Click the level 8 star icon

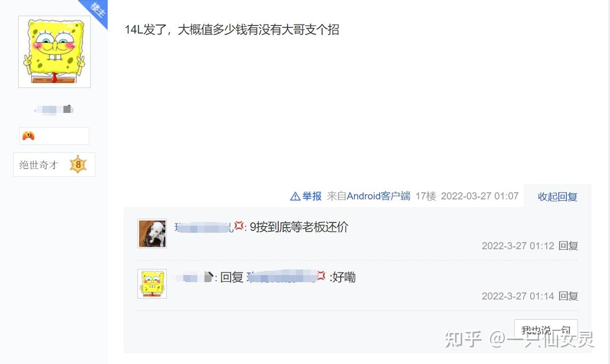78,165
